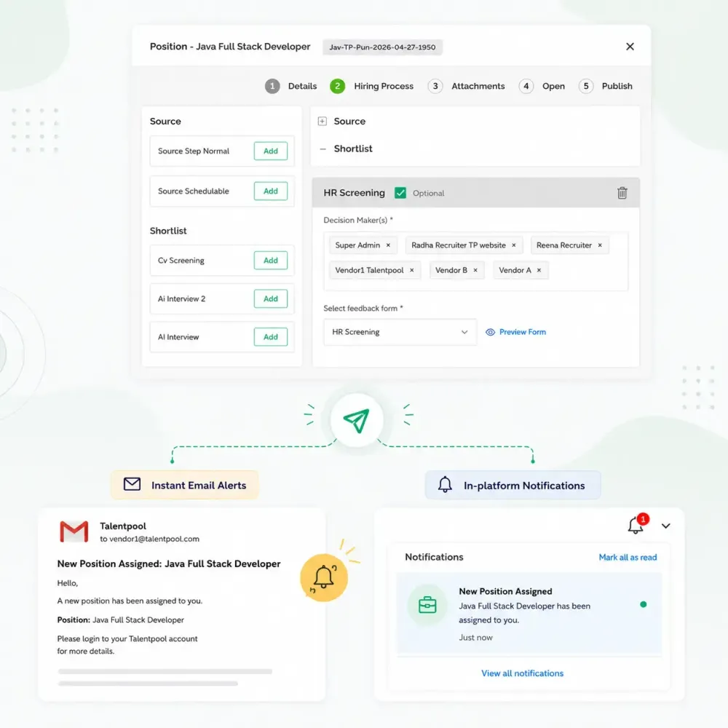Remove Super Admin from decision makers
This screenshot has height=728, width=728.
tap(388, 245)
